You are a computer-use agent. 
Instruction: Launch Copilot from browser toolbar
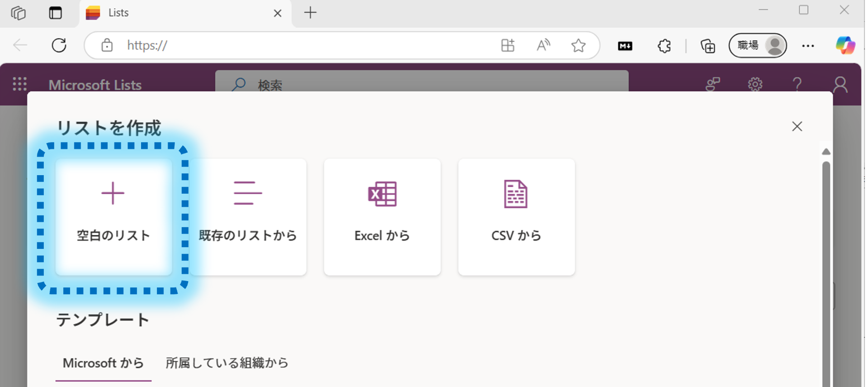click(x=845, y=45)
